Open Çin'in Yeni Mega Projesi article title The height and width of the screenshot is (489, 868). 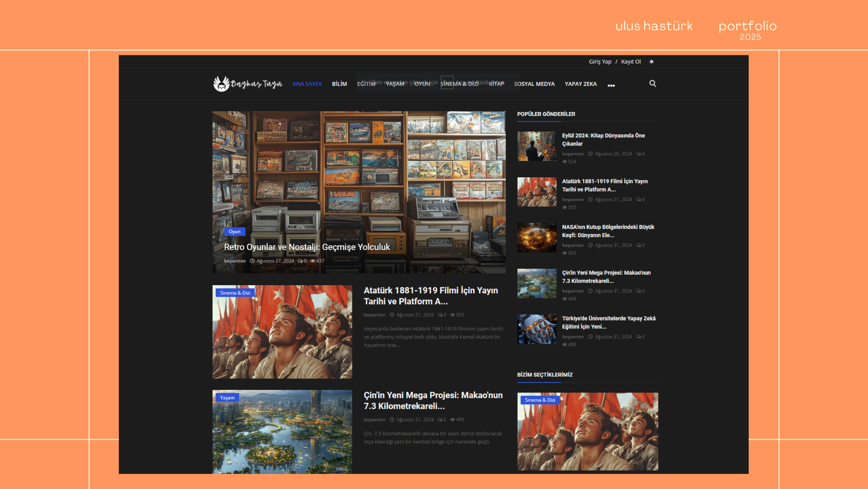tap(433, 400)
